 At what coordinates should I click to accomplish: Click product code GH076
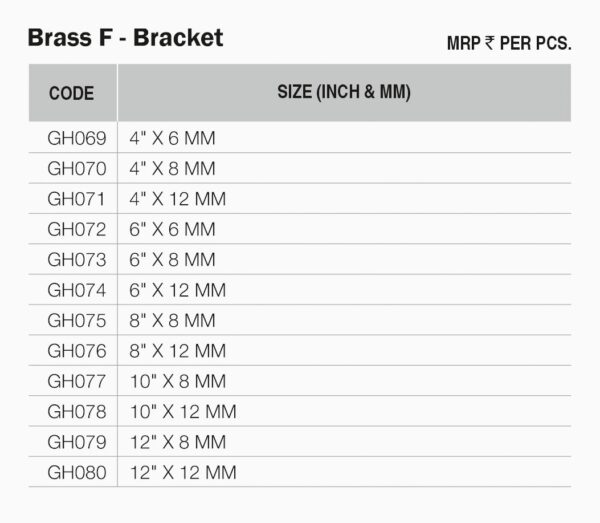[76, 351]
